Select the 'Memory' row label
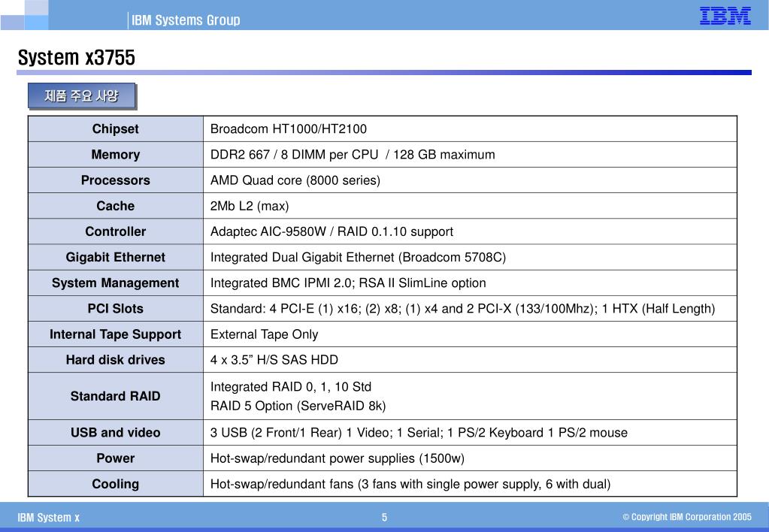This screenshot has width=769, height=532. pos(115,155)
